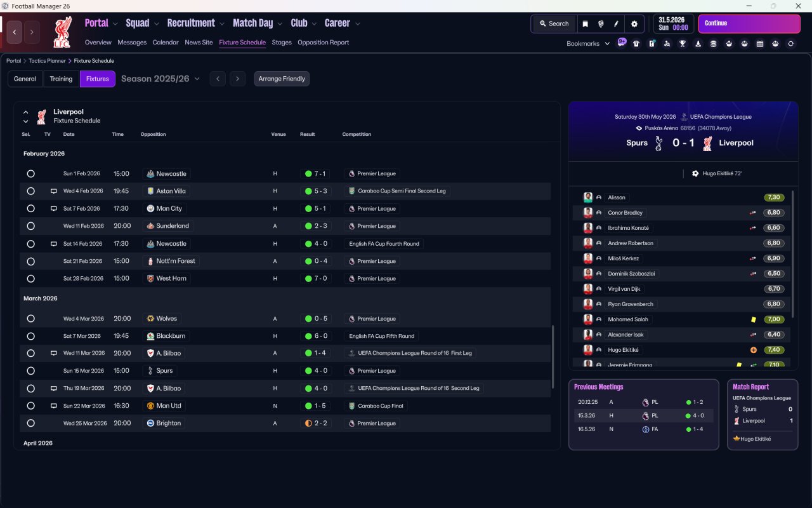812x508 pixels.
Task: Click the pencil edit icon in toolbar
Action: [x=616, y=23]
